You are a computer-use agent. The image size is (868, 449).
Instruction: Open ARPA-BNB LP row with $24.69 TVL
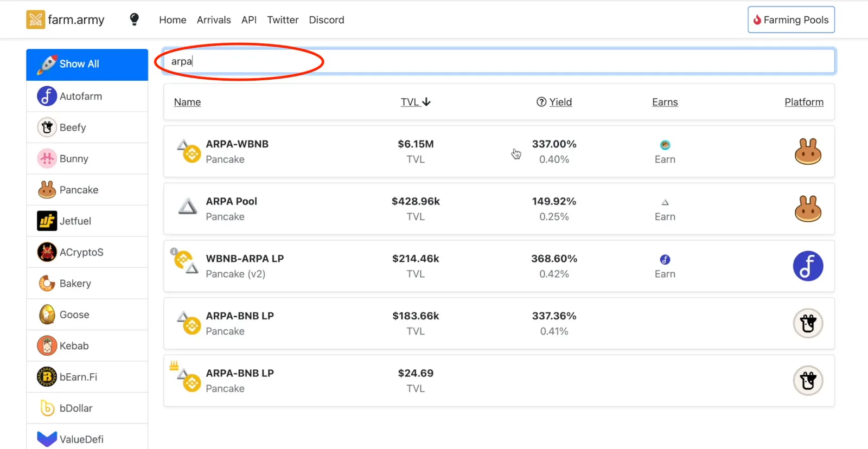(499, 381)
